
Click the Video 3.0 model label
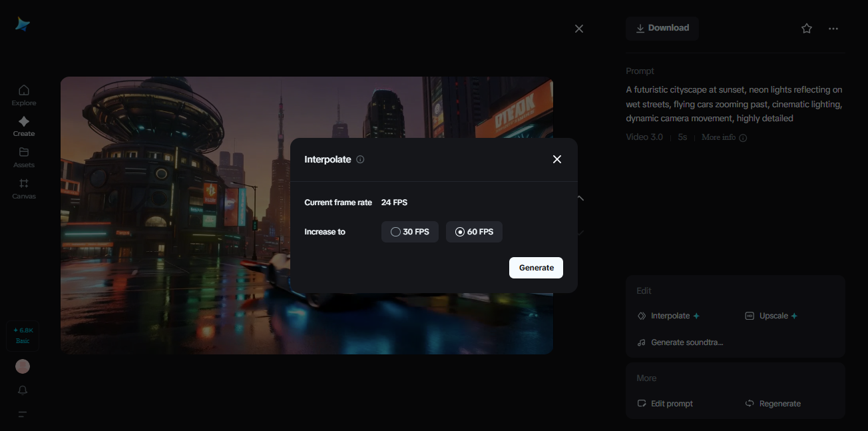[644, 137]
